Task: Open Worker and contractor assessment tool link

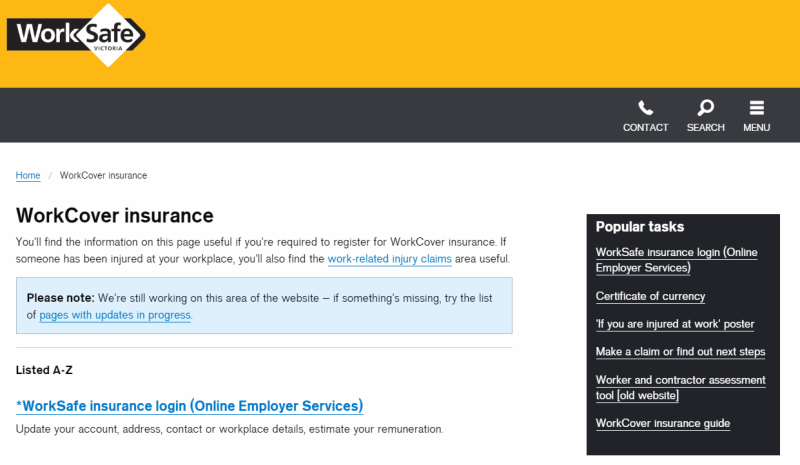Action: [681, 387]
